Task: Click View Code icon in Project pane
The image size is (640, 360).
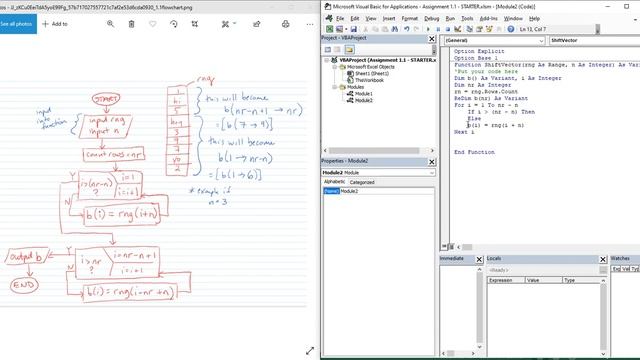Action: (328, 50)
